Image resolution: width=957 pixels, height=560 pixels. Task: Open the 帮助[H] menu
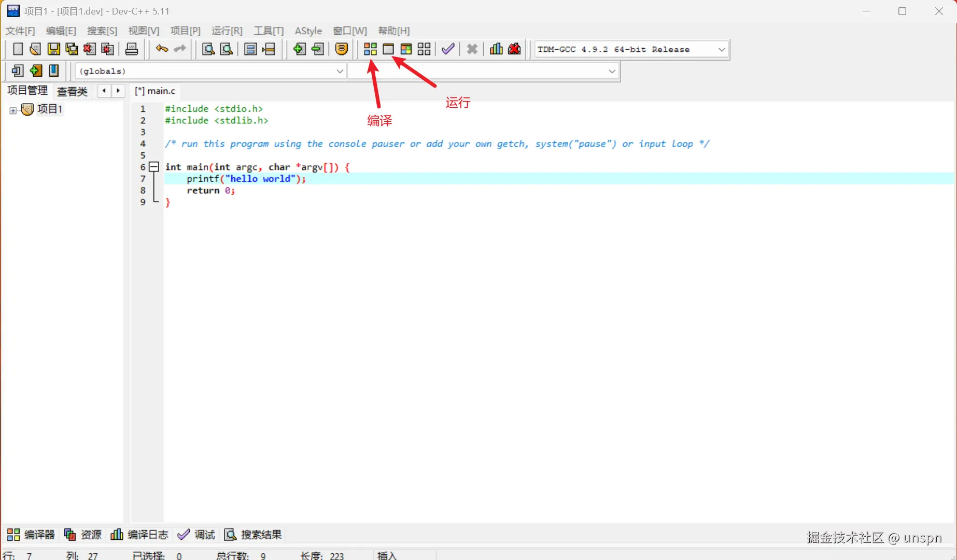(394, 31)
